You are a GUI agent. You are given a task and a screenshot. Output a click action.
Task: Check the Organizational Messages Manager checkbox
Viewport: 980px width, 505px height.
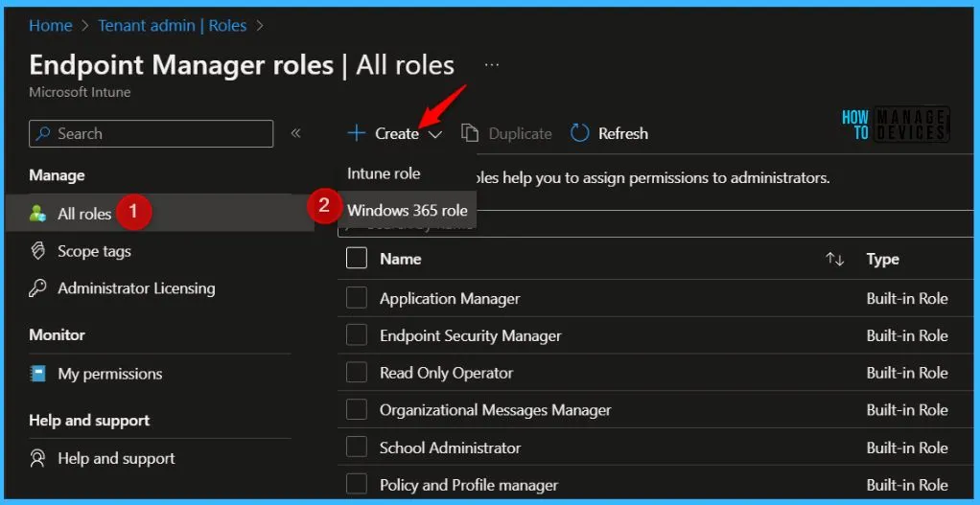357,410
